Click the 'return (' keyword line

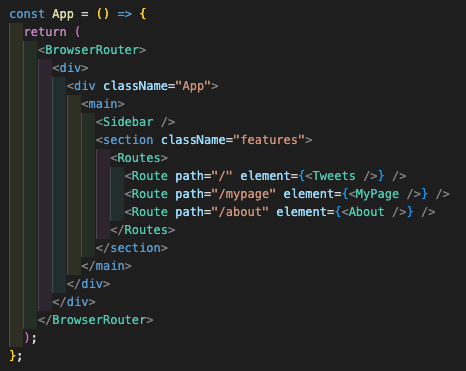click(x=52, y=32)
